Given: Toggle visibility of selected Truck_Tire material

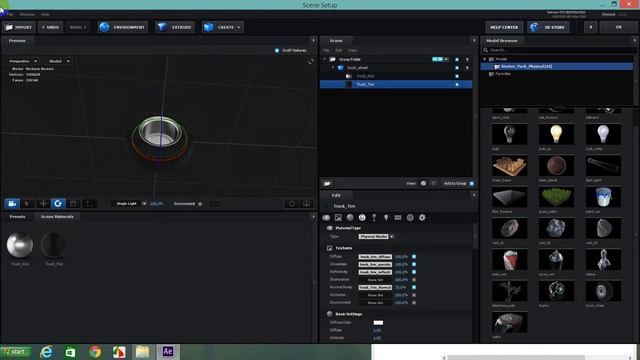Looking at the screenshot, I should [457, 84].
